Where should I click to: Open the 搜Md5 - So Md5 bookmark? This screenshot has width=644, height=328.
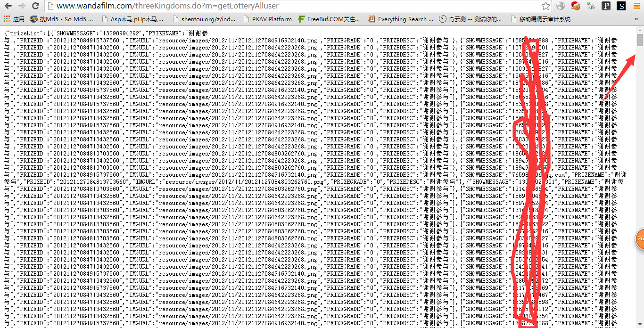pos(62,19)
